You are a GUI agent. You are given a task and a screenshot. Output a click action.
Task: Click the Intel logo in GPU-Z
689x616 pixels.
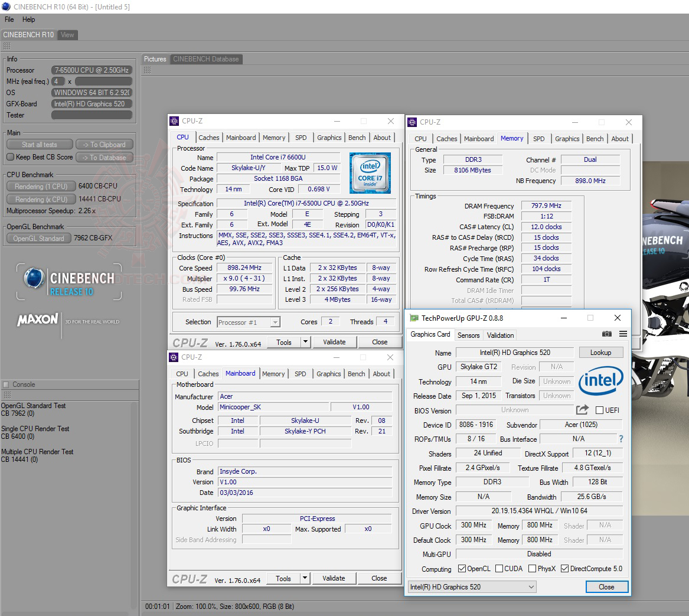pos(600,380)
